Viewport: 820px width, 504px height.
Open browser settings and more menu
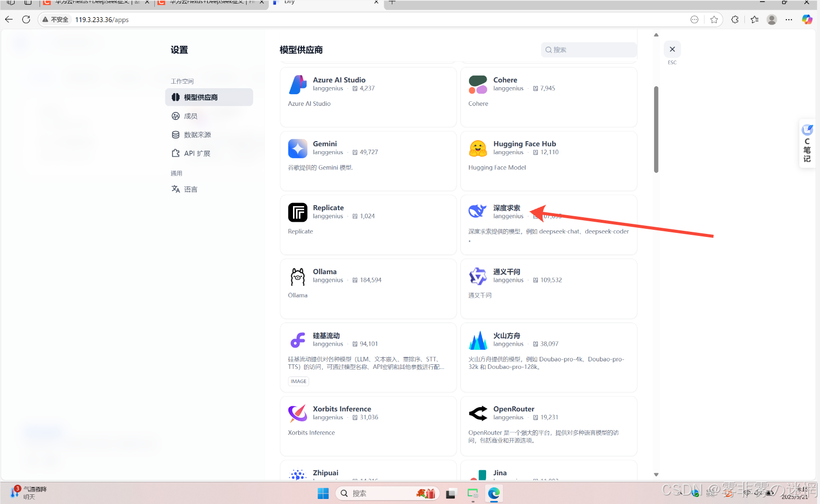click(789, 20)
